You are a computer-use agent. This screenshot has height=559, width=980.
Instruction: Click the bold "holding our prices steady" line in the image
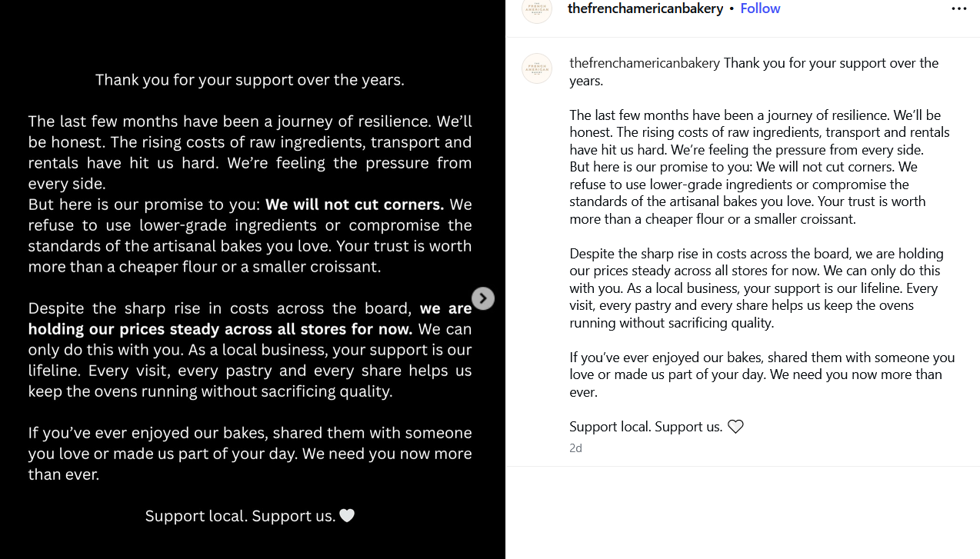click(220, 329)
